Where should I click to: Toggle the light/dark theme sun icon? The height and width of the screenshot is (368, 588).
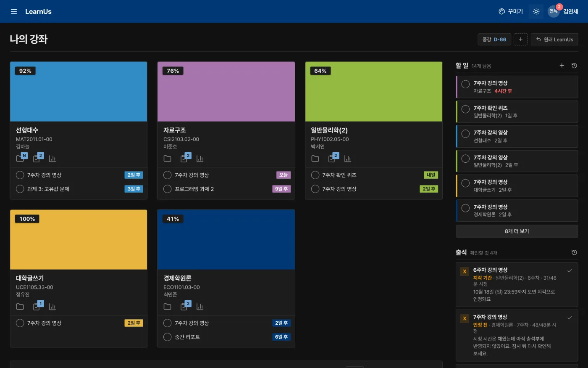pos(536,11)
